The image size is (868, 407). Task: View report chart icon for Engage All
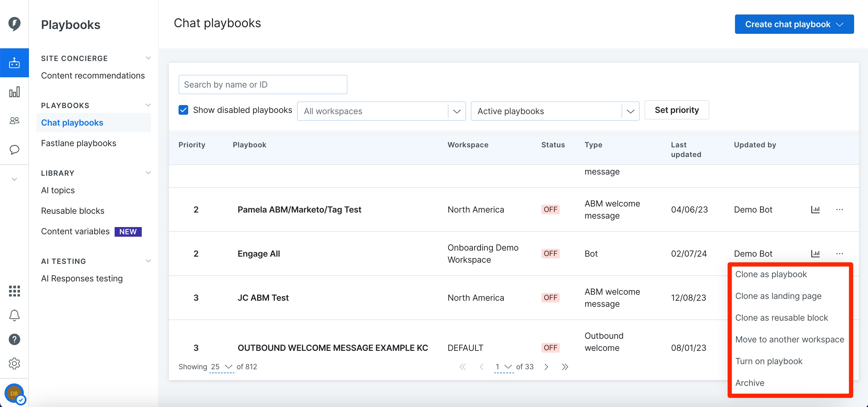click(815, 254)
